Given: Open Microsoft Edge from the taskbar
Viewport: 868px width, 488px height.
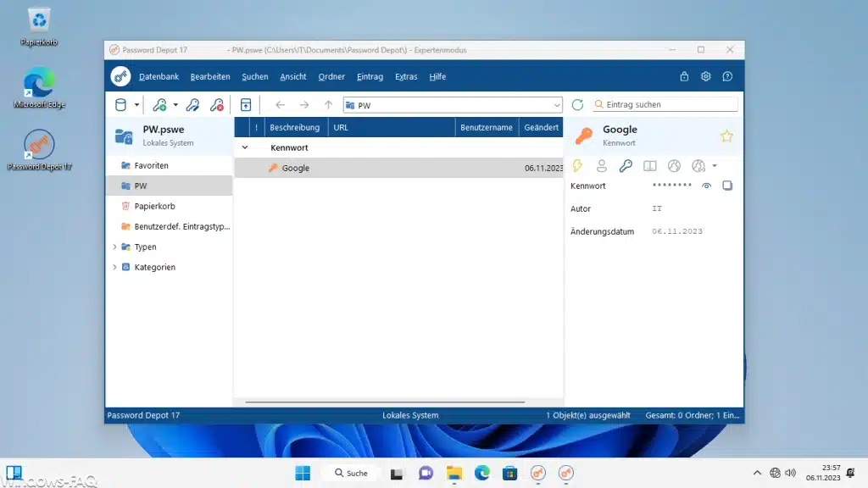Looking at the screenshot, I should [482, 473].
